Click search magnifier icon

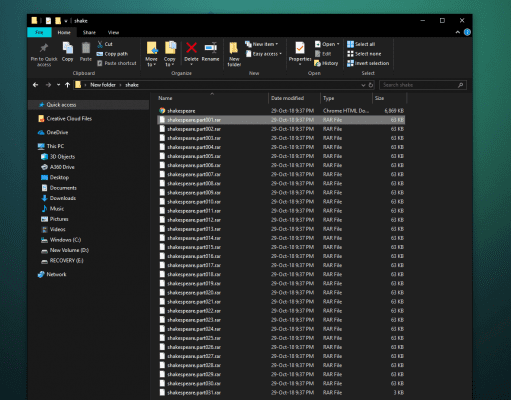tap(460, 85)
